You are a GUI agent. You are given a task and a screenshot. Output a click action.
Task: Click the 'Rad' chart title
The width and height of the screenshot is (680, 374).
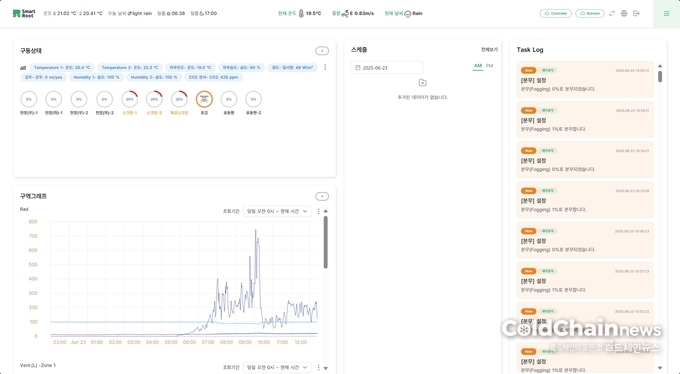pos(24,209)
